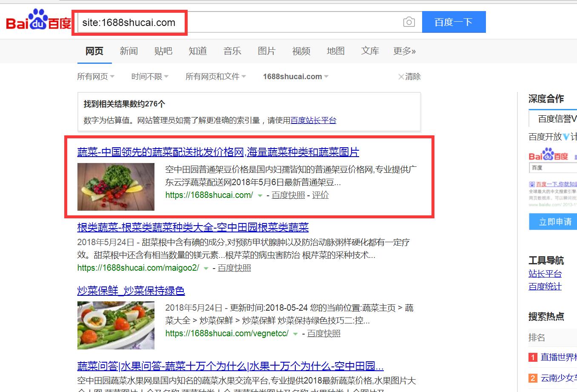
Task: Click the camera image search icon
Action: click(409, 22)
